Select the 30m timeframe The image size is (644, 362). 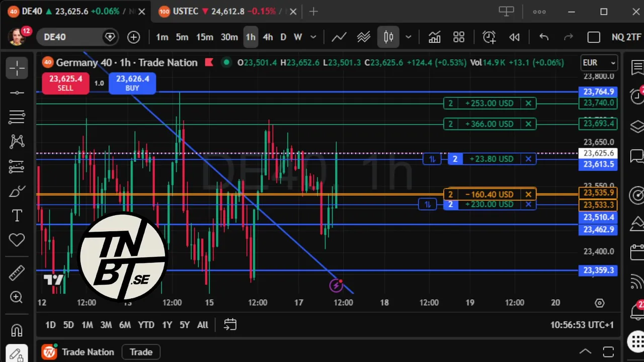point(229,37)
